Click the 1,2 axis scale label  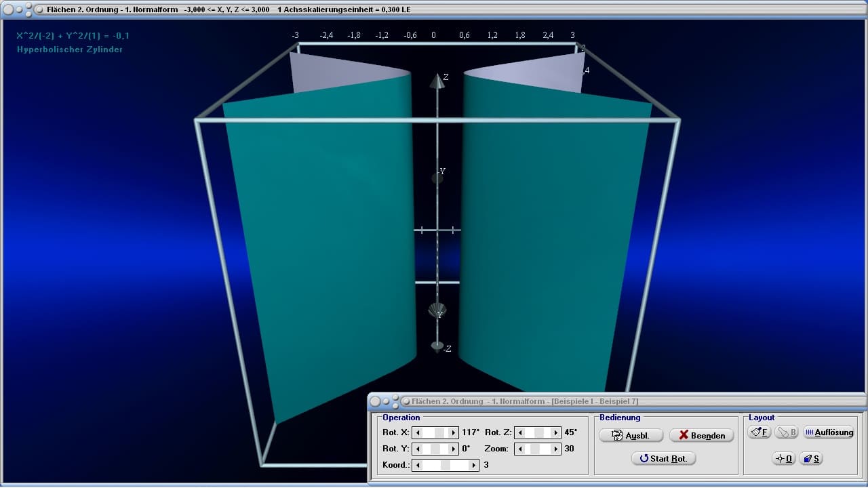coord(492,35)
